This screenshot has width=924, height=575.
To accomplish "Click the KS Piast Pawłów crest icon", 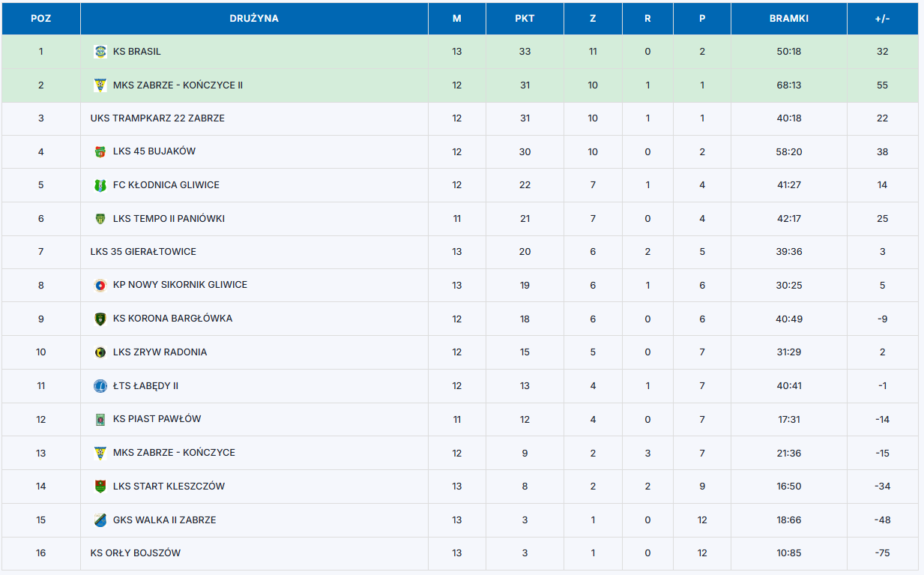I will point(100,419).
